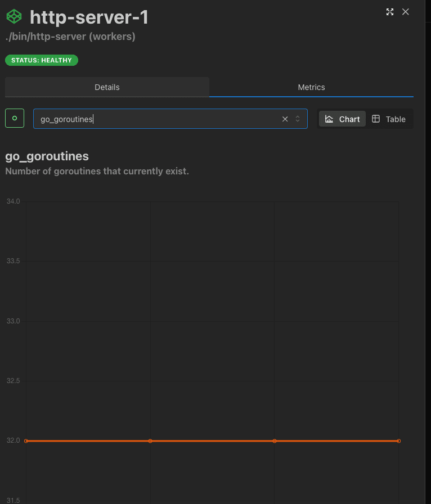
Task: Switch to the Details tab
Action: tap(107, 87)
